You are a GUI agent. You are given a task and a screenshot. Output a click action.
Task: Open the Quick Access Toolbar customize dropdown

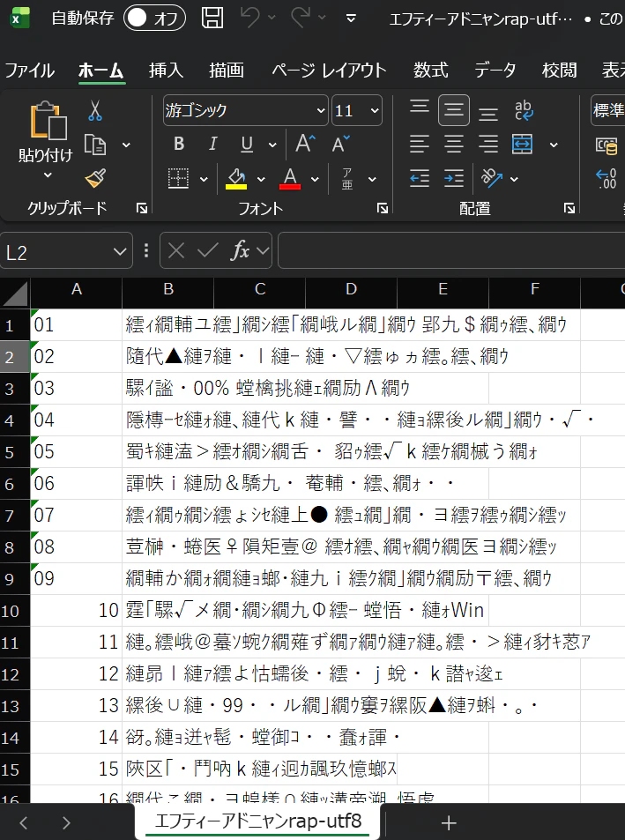tap(352, 19)
